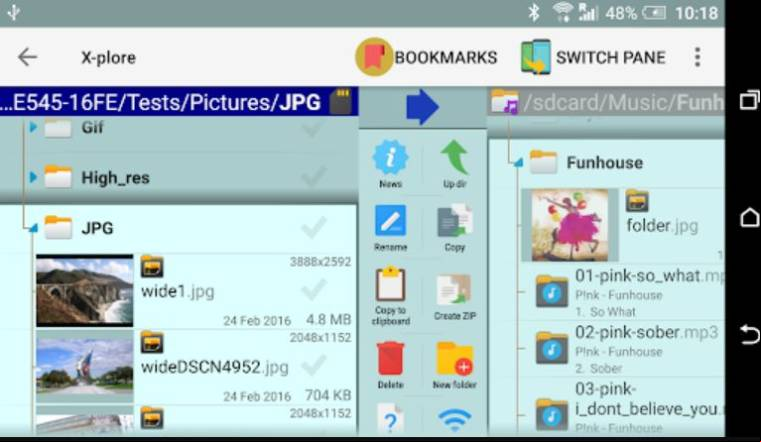Tap the image type icon above folder.jpg
This screenshot has height=442, width=761.
point(637,201)
